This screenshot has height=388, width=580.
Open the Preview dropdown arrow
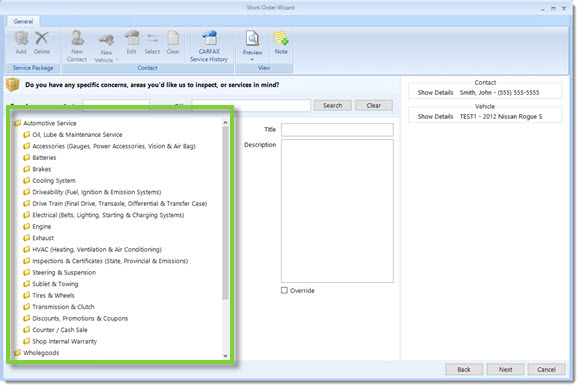pos(253,60)
